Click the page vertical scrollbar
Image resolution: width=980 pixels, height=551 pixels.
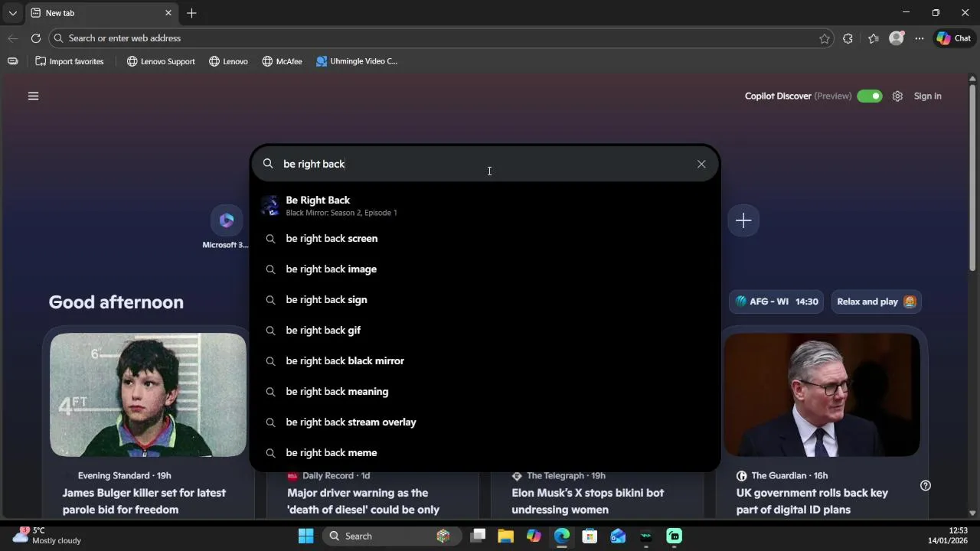pos(972,176)
